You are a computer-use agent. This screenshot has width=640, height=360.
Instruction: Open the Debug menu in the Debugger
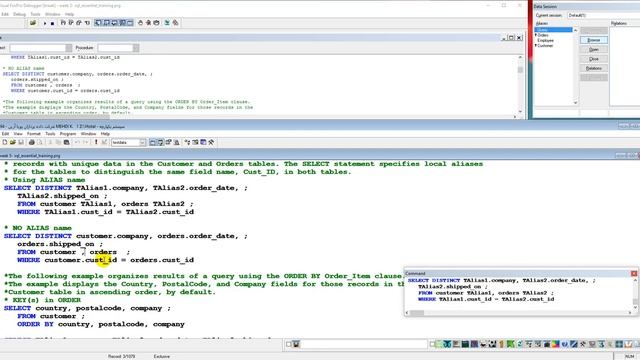[19, 14]
